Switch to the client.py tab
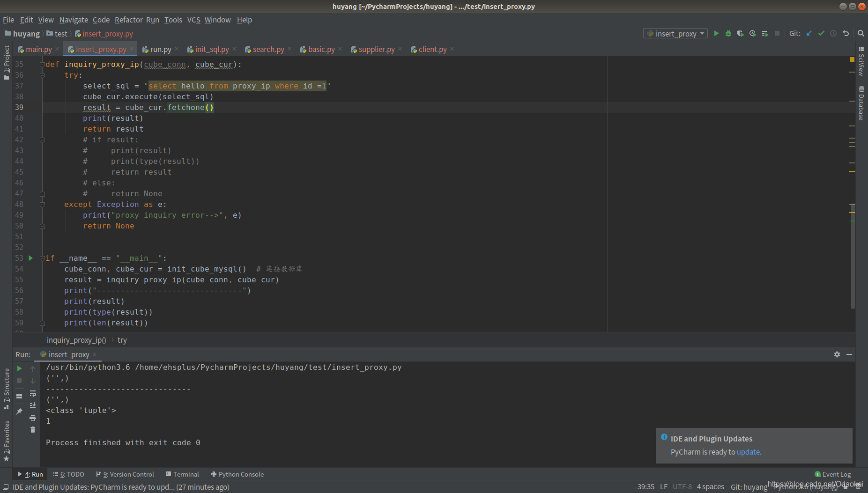The width and height of the screenshot is (868, 493). pos(432,49)
